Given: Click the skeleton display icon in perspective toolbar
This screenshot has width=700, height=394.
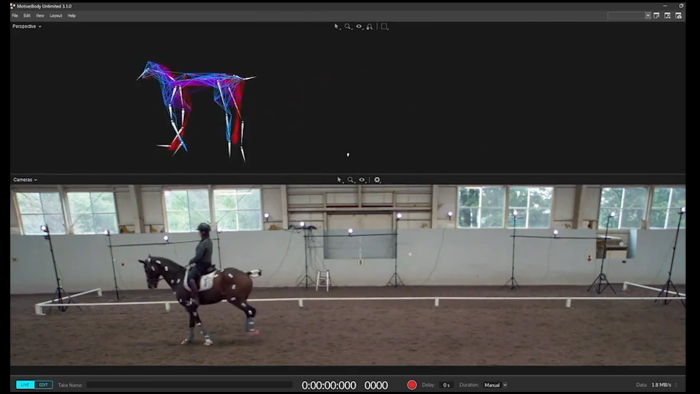Looking at the screenshot, I should (370, 27).
